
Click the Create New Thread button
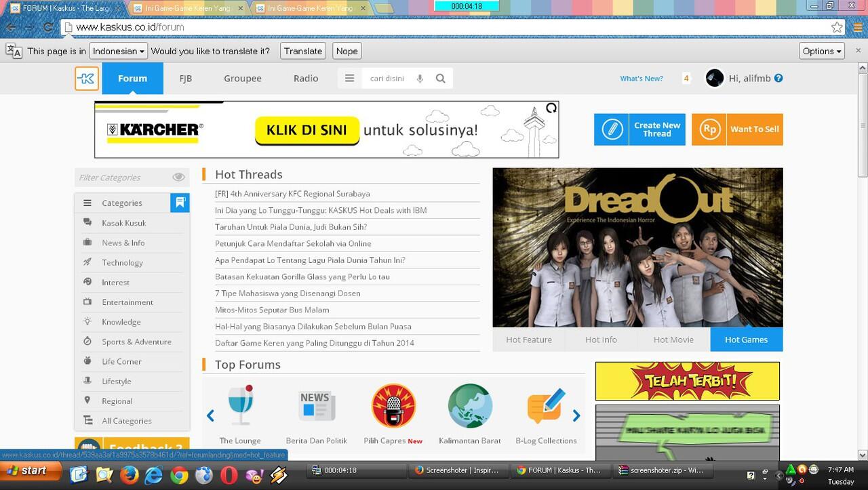[x=639, y=129]
